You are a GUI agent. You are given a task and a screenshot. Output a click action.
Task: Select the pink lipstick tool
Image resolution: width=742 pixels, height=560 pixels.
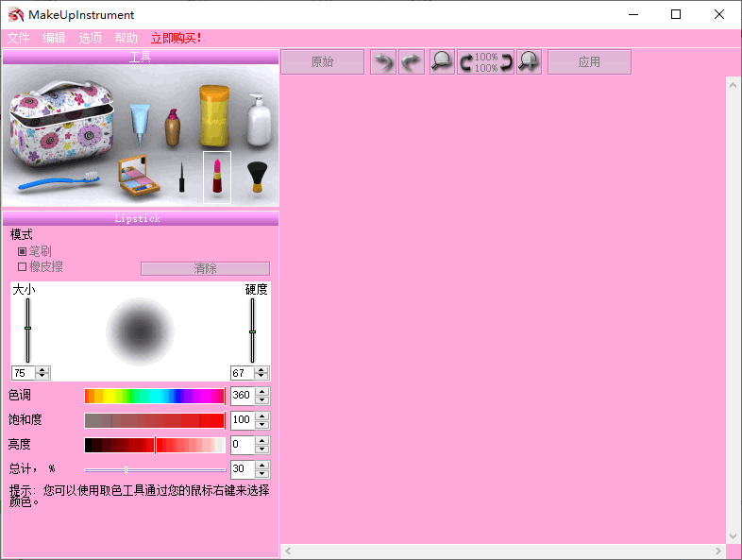click(217, 176)
